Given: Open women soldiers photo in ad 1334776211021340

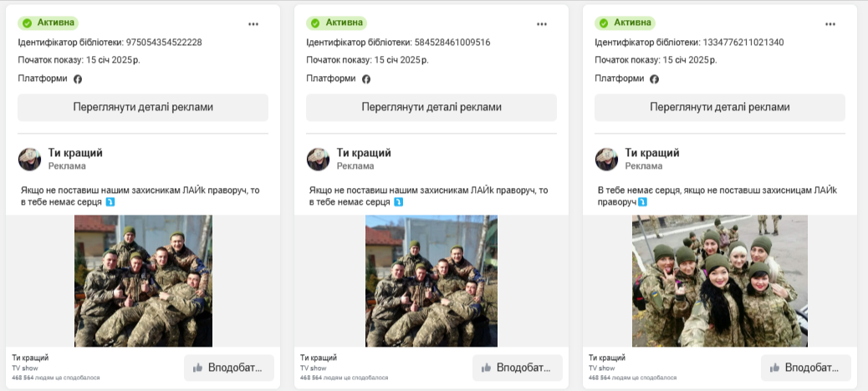Looking at the screenshot, I should (720, 281).
